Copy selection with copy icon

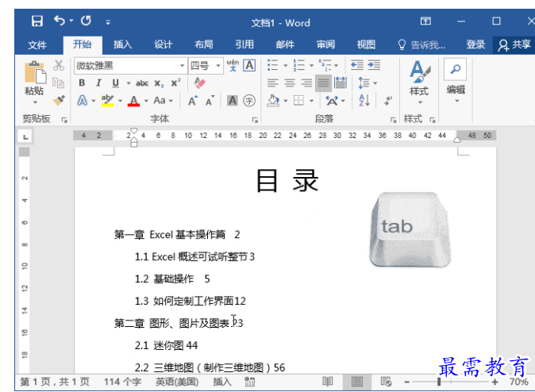[x=59, y=83]
